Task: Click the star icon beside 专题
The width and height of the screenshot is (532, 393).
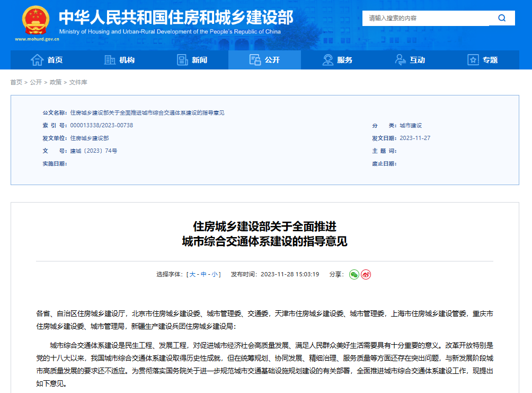Action: pyautogui.click(x=473, y=60)
